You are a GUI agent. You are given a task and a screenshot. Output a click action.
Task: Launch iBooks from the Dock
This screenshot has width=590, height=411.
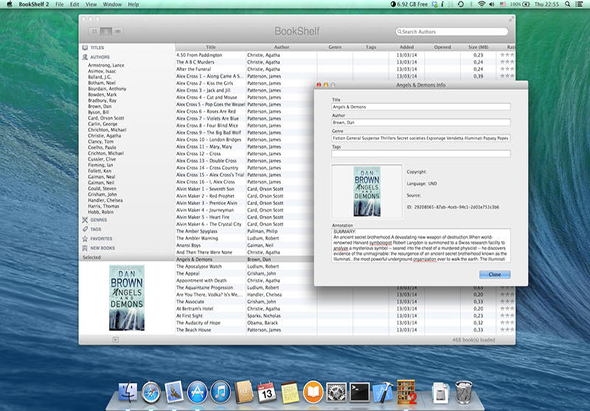[x=313, y=392]
